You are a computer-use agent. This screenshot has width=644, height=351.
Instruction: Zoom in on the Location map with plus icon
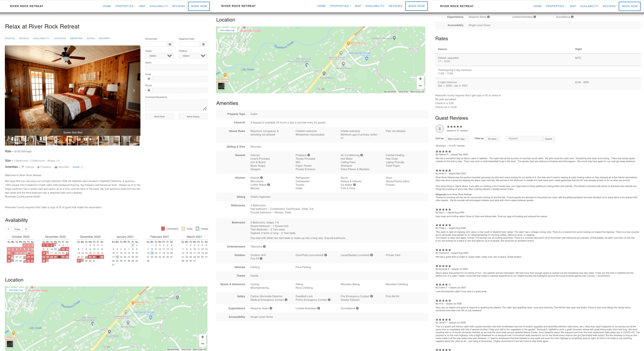[x=420, y=79]
